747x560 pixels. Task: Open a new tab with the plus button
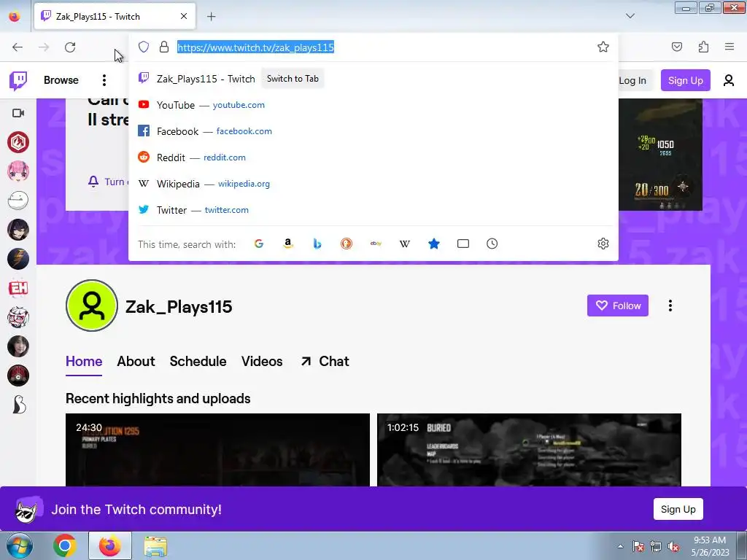coord(211,17)
